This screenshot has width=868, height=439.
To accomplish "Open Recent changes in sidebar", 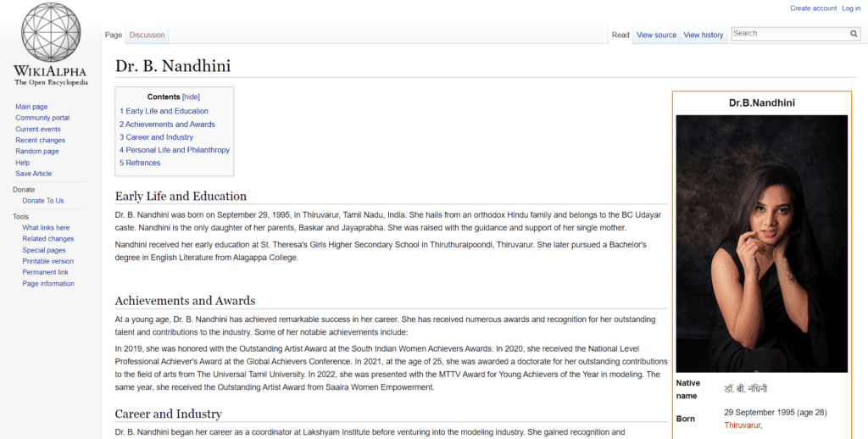I will (41, 140).
